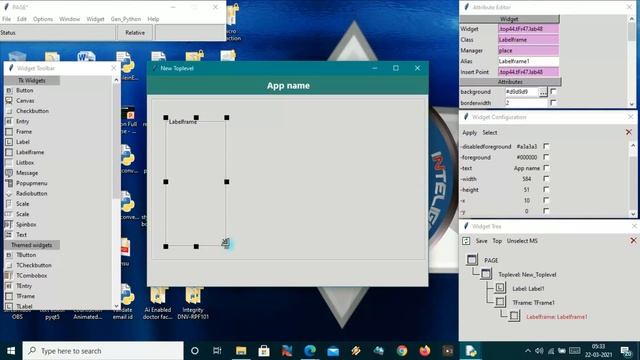Click Unselect MS in Widget Tree

[x=522, y=241]
